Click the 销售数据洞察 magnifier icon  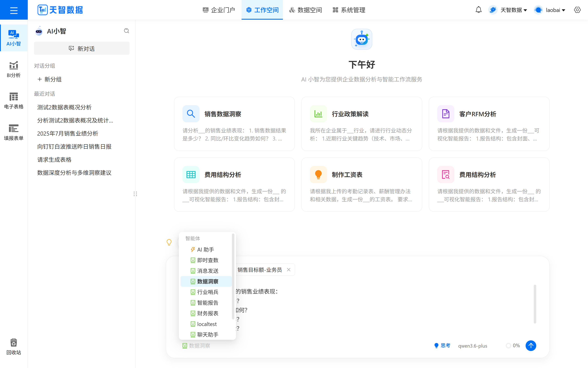point(191,114)
